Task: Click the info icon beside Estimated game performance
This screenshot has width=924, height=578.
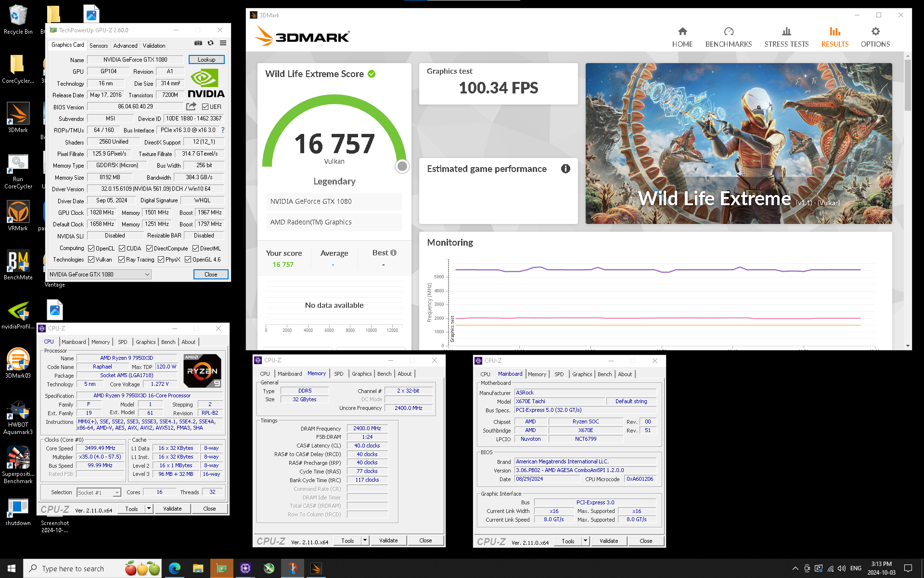Action: tap(565, 169)
